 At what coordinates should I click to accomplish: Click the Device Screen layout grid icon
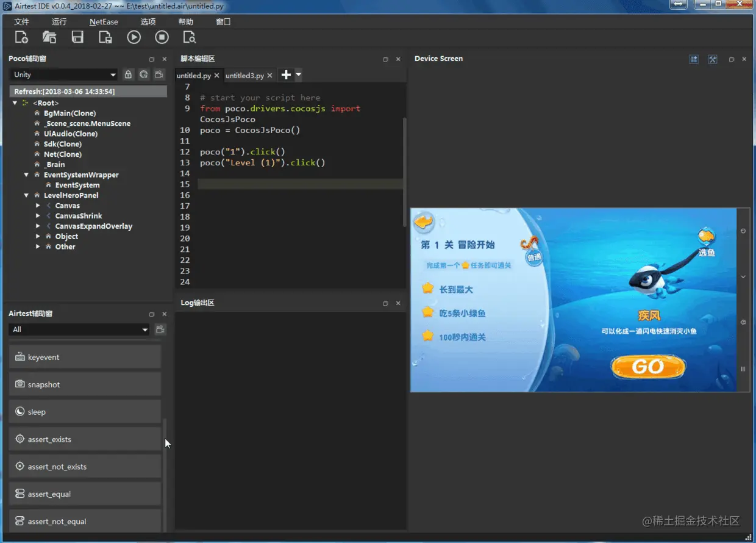click(694, 59)
